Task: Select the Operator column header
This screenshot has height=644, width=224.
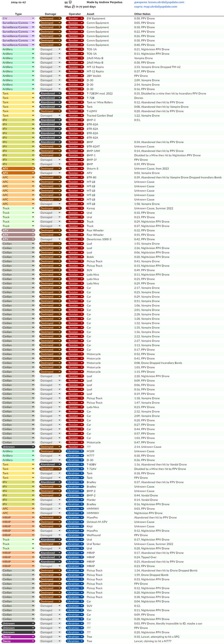Action: point(75,14)
